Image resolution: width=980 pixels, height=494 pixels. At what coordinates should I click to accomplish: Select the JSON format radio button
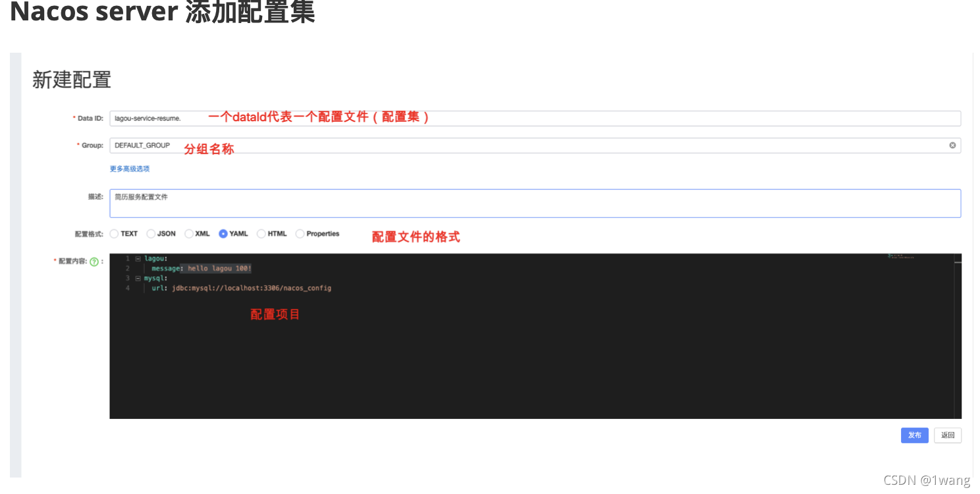151,234
